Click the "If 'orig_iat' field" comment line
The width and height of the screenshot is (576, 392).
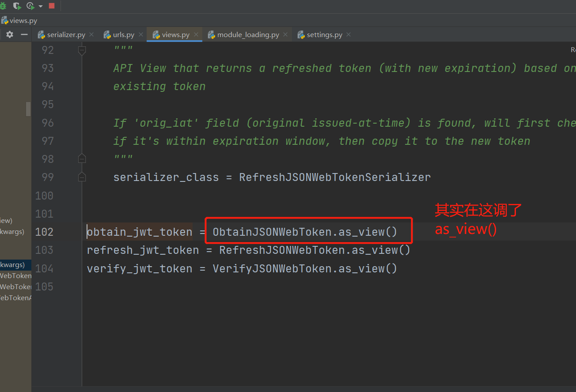point(345,123)
